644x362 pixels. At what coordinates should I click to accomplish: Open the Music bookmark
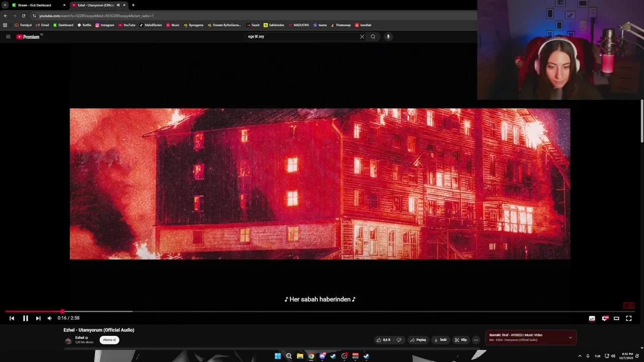[173, 25]
